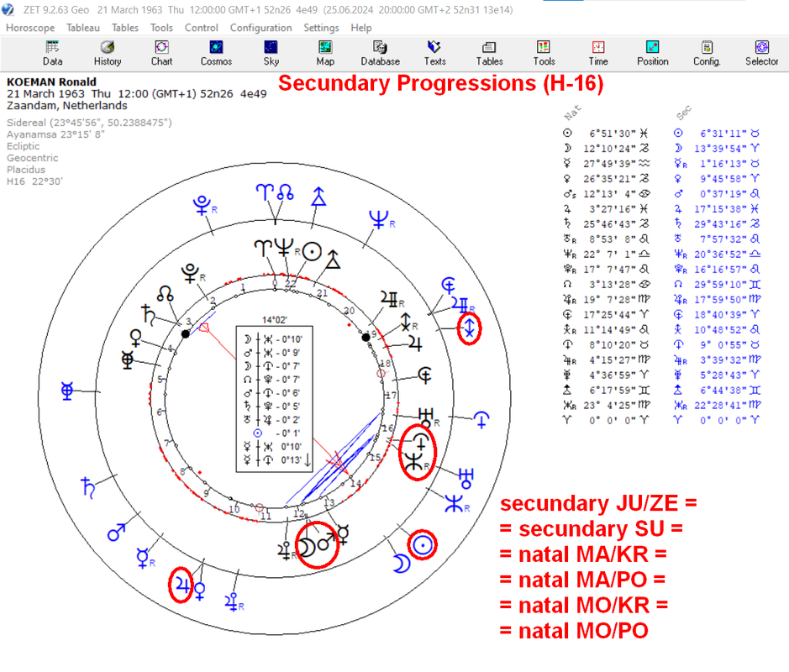Image resolution: width=789 pixels, height=672 pixels.
Task: Click the blue secondary Moon crescent on outer ring
Action: point(401,564)
